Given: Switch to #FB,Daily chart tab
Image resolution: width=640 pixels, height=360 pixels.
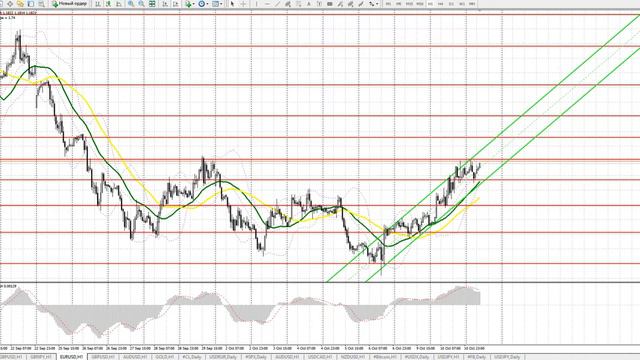Looking at the screenshot, I should pyautogui.click(x=476, y=357).
